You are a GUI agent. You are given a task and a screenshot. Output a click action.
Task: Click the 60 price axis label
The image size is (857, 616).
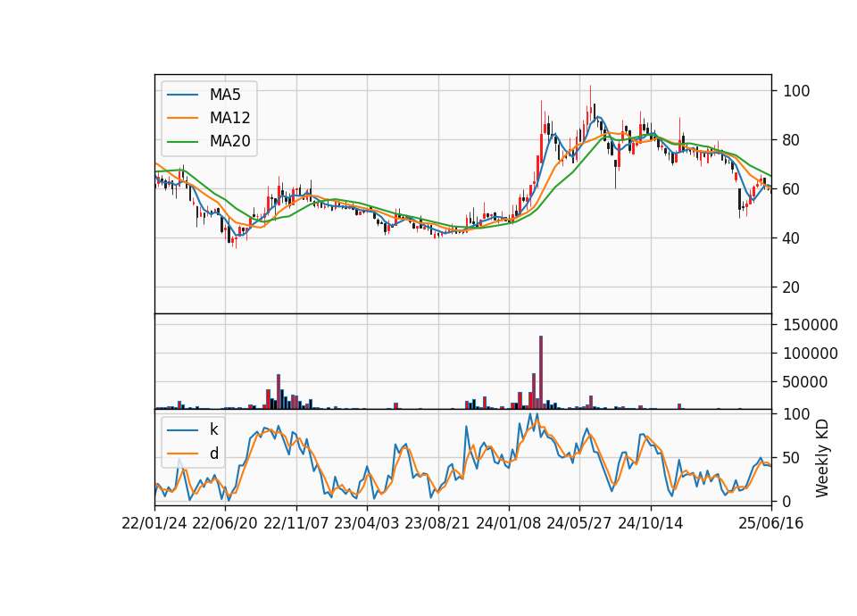[792, 189]
